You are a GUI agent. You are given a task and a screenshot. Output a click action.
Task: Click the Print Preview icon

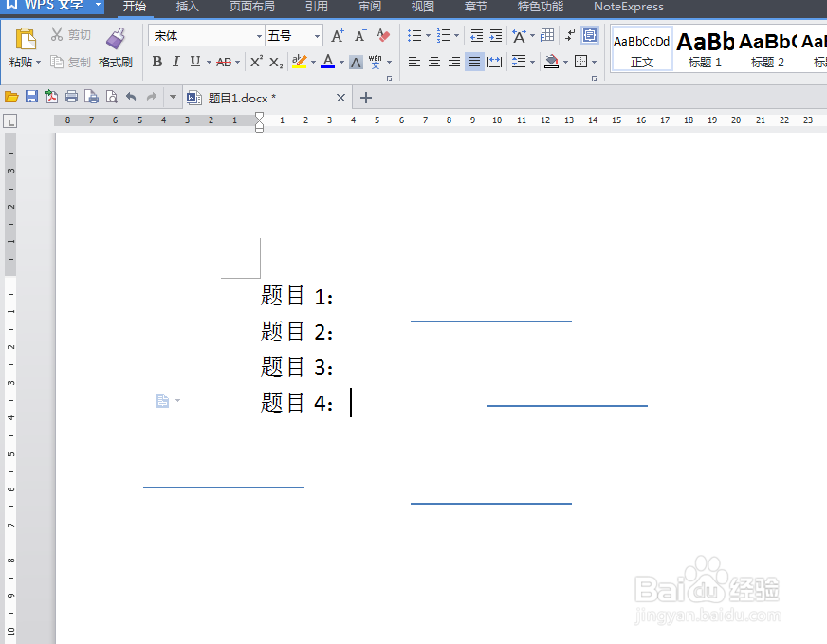tap(112, 97)
